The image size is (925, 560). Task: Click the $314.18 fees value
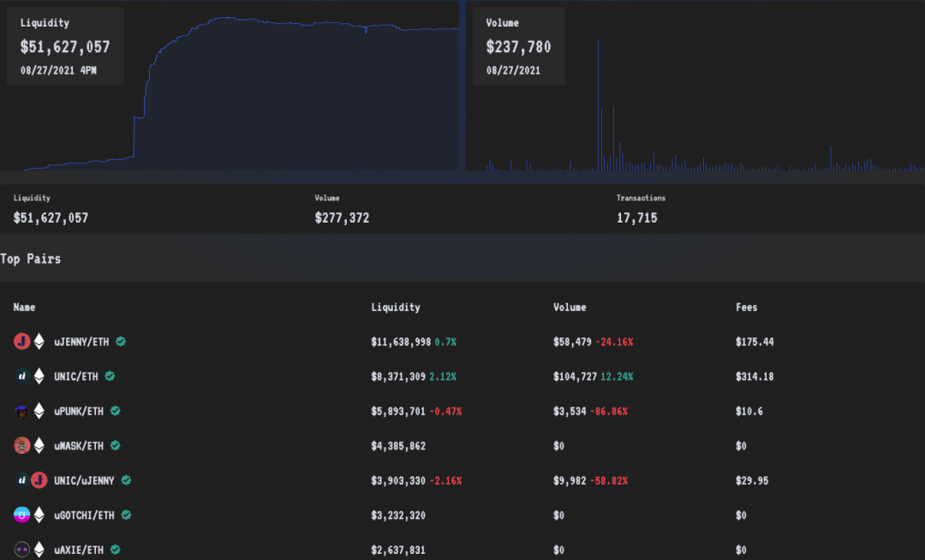[x=755, y=377]
